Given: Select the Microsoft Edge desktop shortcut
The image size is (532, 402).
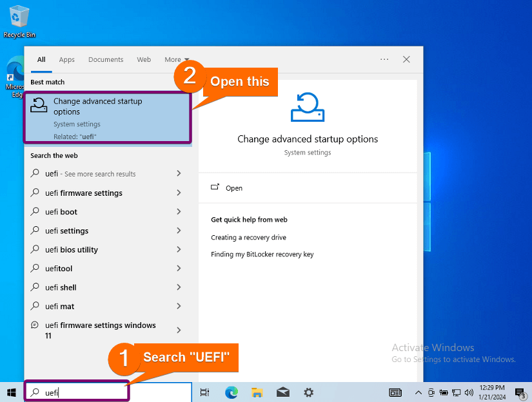Looking at the screenshot, I should pos(15,78).
